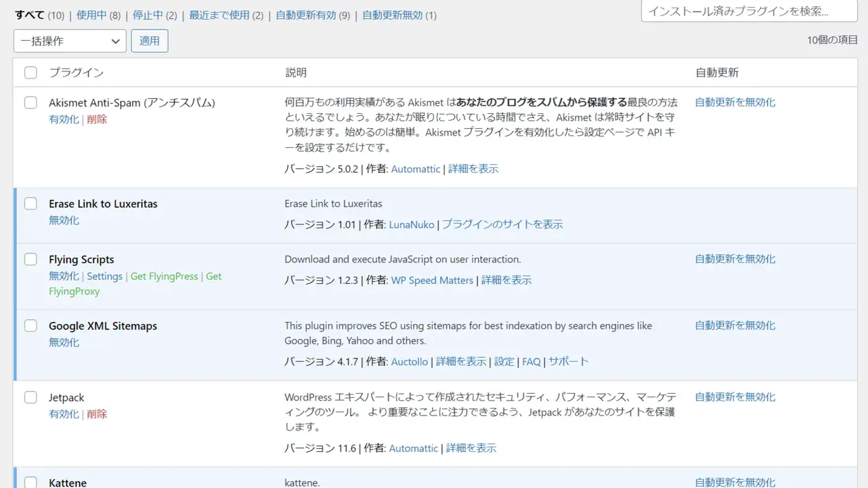
Task: Open Google XML Sitemaps FAQ link
Action: (532, 362)
